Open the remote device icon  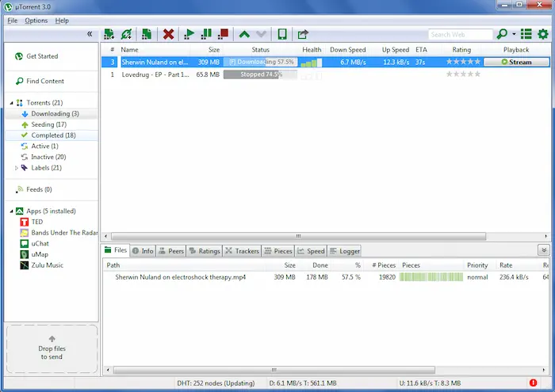tap(282, 34)
